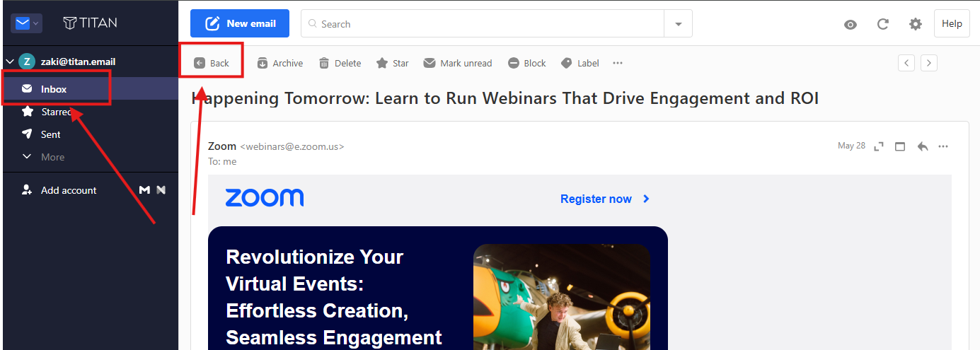Open the toolbar more options ellipsis
Viewport: 980px width, 350px height.
click(618, 63)
